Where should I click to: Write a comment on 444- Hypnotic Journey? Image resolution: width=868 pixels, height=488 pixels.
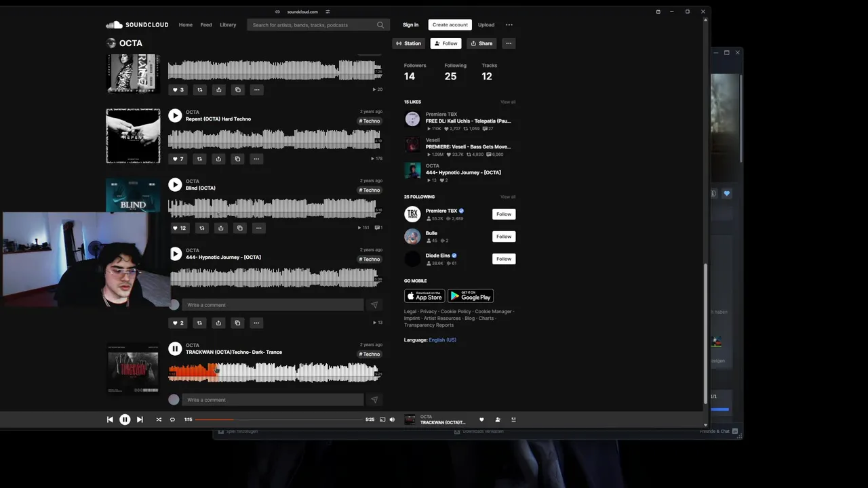coord(273,305)
